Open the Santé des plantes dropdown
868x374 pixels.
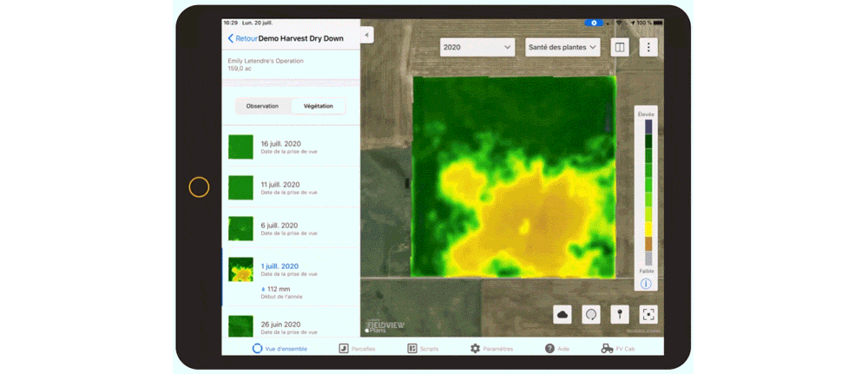tap(563, 48)
